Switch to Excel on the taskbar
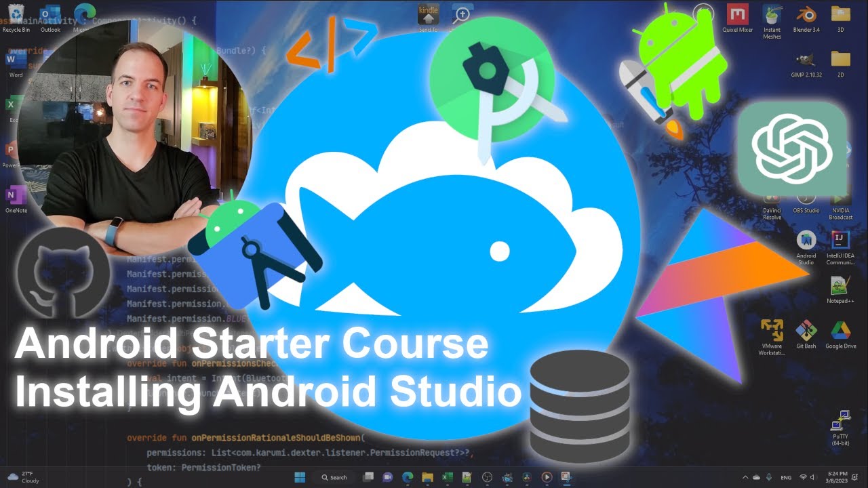The image size is (868, 488). pyautogui.click(x=448, y=477)
